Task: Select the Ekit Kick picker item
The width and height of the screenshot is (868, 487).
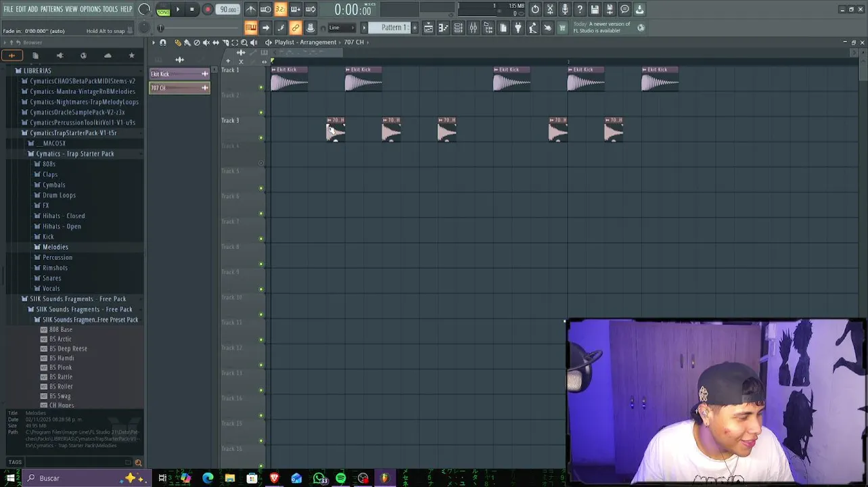Action: (179, 74)
